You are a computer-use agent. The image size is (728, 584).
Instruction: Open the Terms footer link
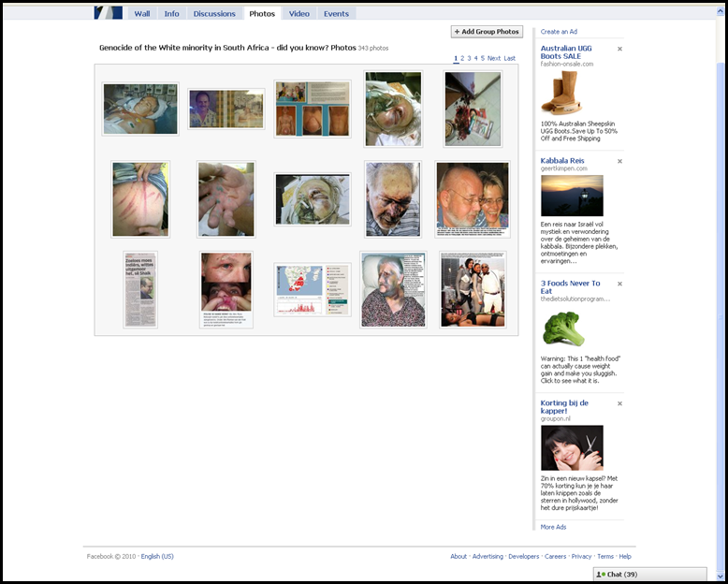click(605, 556)
